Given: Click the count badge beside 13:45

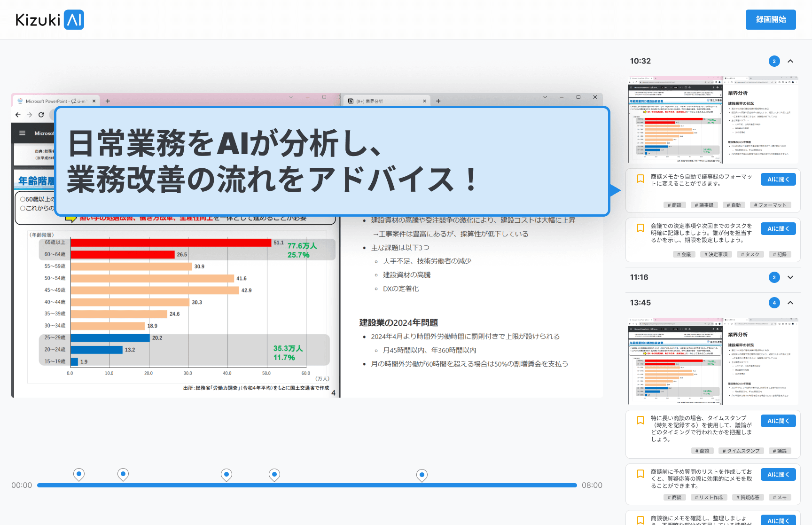Looking at the screenshot, I should click(x=774, y=303).
